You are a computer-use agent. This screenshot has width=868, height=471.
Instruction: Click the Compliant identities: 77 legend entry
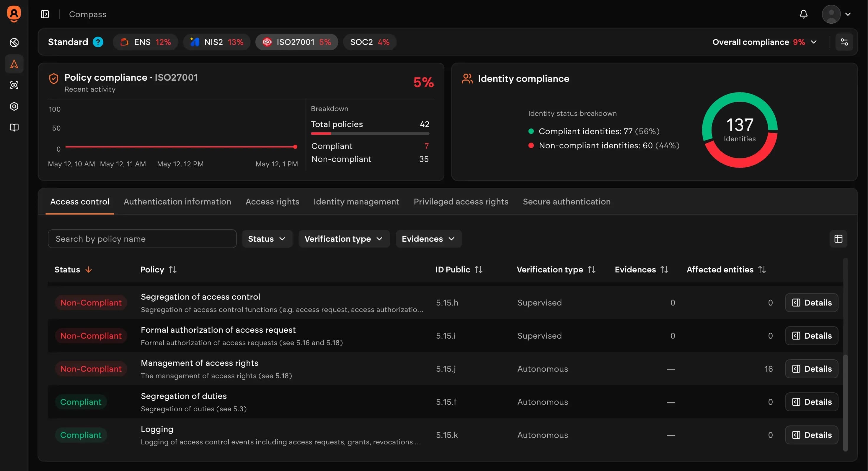594,131
